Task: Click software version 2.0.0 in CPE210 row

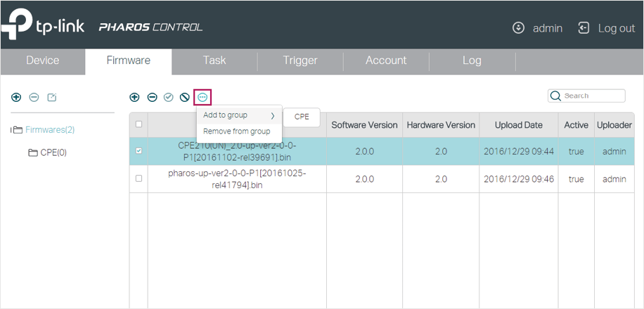Action: tap(364, 152)
